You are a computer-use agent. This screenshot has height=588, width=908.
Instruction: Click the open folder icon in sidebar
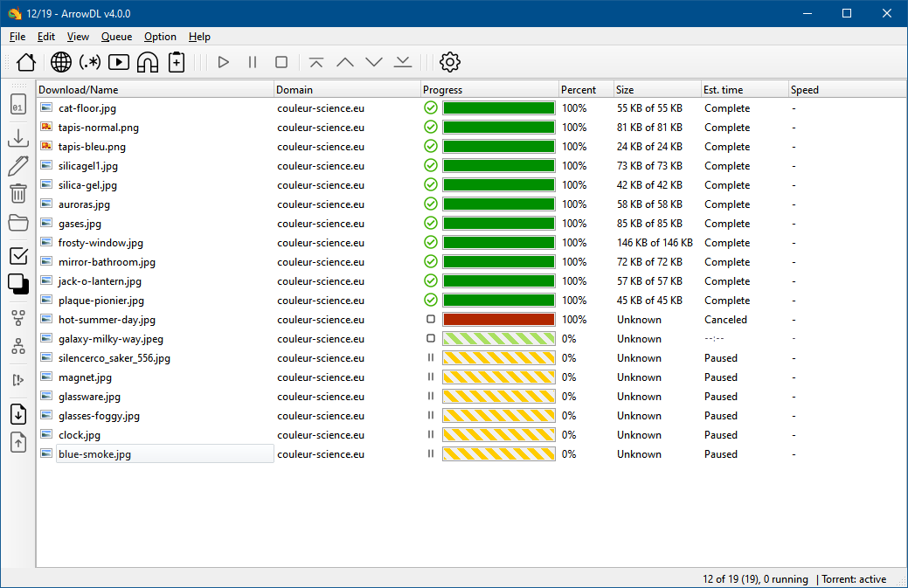[x=18, y=223]
